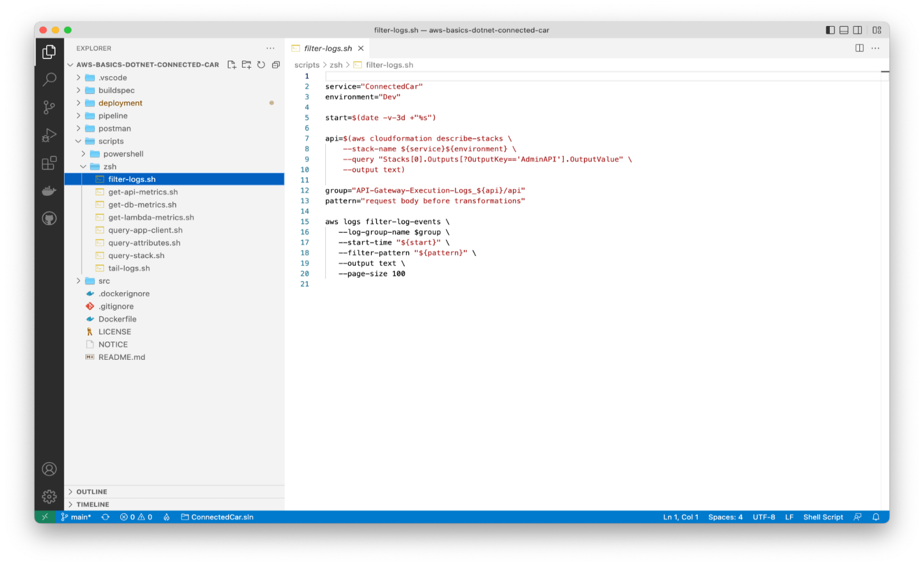Open the Source Control view
This screenshot has height=566, width=924.
pyautogui.click(x=49, y=107)
